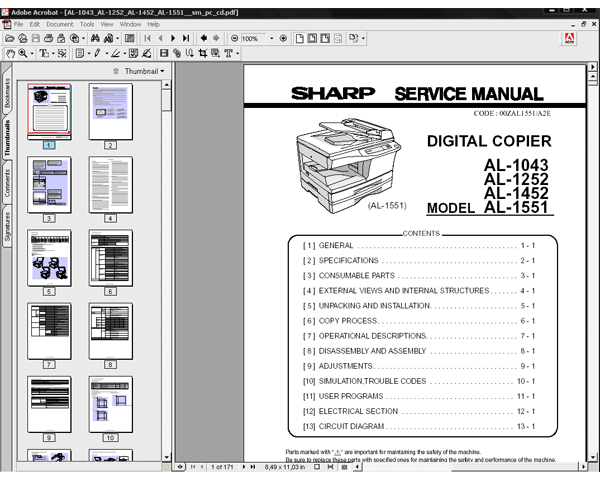Click the Thumbnails side tab
Screen dimensions: 600x480
point(7,138)
